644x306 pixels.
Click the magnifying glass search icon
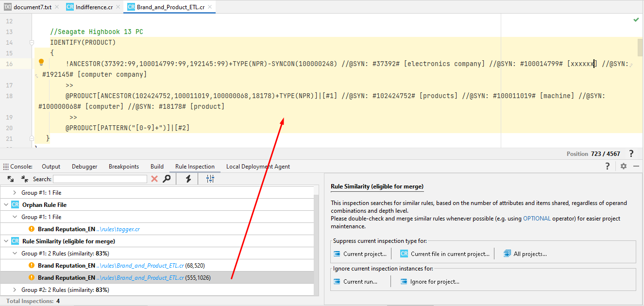point(167,179)
